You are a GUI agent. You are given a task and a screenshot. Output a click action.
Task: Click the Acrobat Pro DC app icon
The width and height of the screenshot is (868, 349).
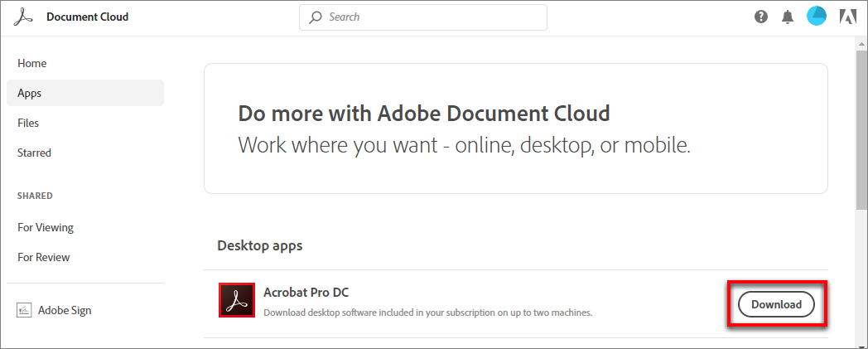tap(237, 300)
